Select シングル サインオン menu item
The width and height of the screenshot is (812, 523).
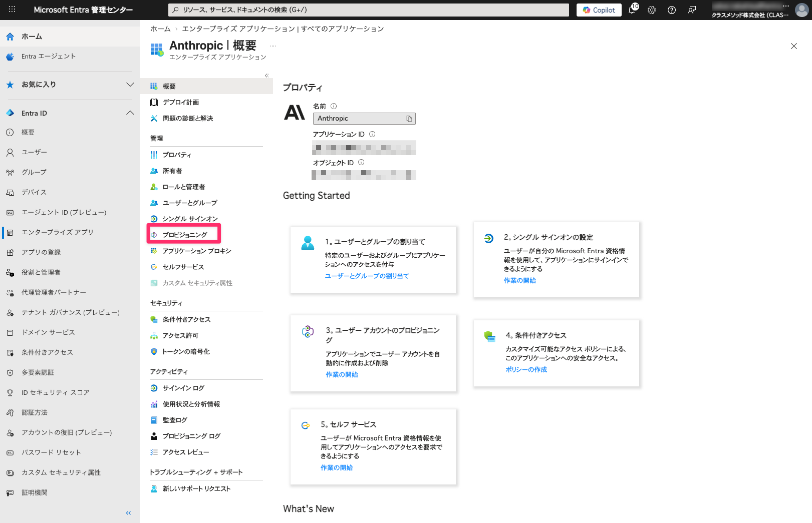[x=190, y=219]
